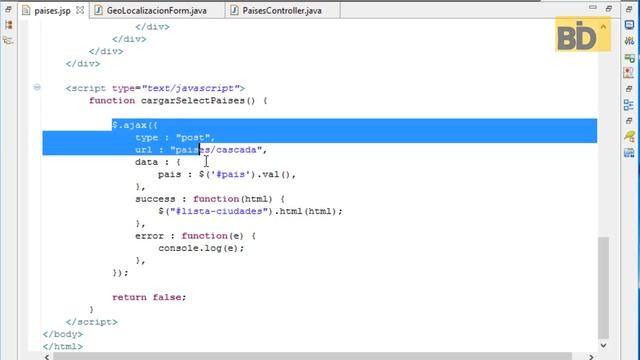Click the url "paises/cascada" string
This screenshot has width=640, height=360.
(216, 150)
